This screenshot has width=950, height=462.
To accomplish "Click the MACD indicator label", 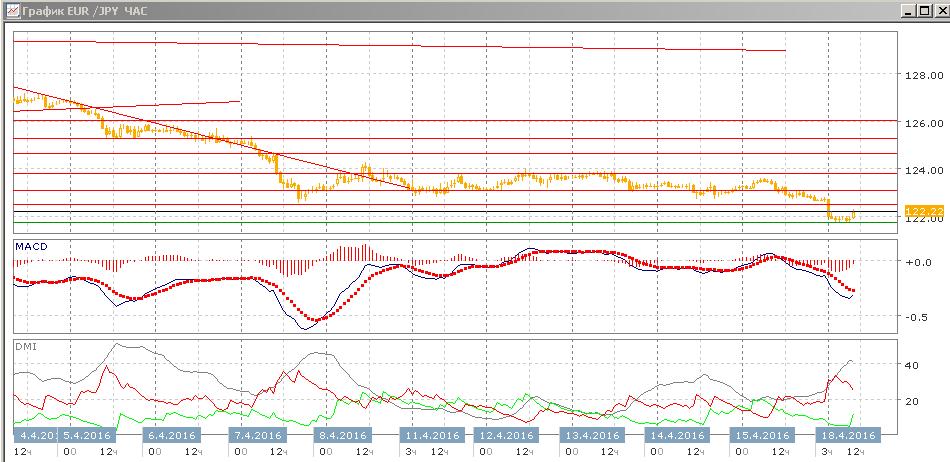I will click(x=32, y=246).
